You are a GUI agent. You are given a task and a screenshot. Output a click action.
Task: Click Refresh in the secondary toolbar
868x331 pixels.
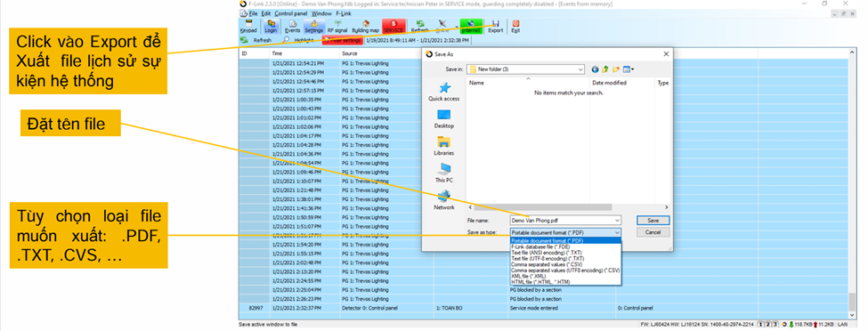click(x=256, y=40)
